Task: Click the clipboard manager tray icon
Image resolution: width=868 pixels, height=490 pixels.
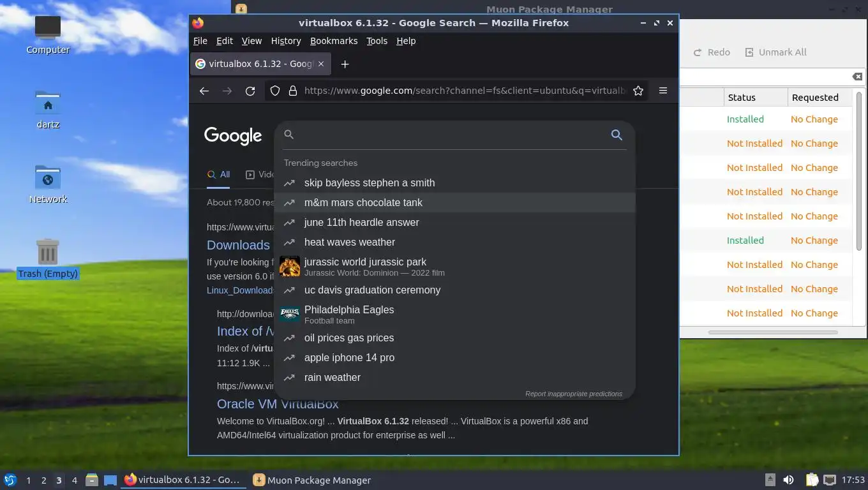Action: (x=811, y=480)
